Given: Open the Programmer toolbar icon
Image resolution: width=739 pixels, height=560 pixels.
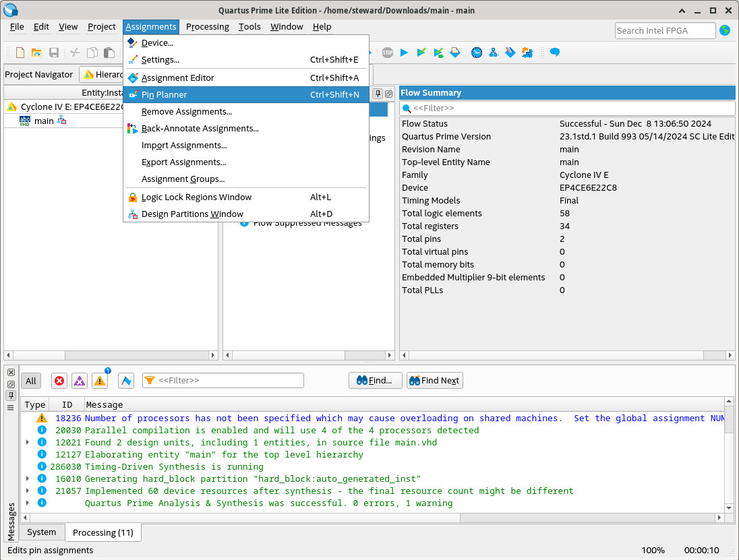Looking at the screenshot, I should point(510,53).
